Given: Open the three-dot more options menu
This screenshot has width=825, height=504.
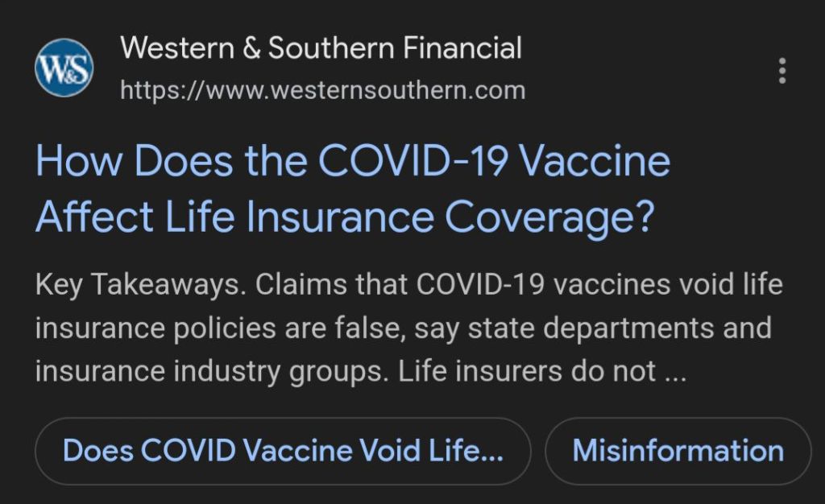Looking at the screenshot, I should click(781, 71).
